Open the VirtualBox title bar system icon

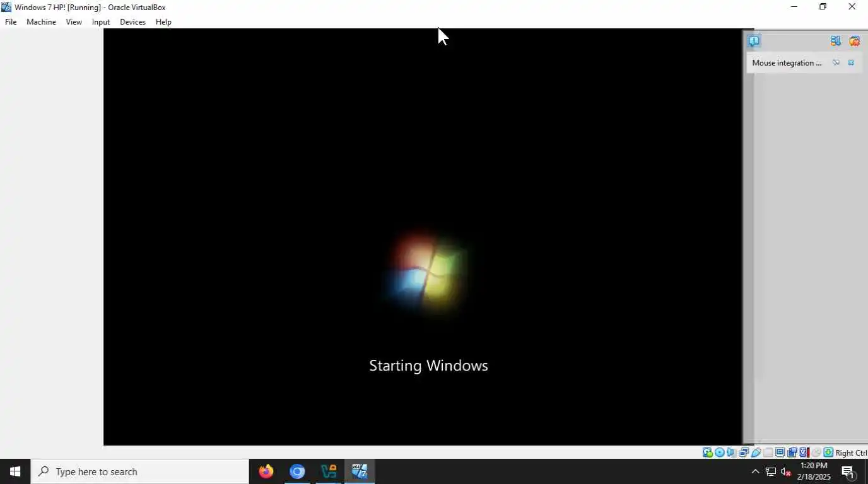click(6, 7)
